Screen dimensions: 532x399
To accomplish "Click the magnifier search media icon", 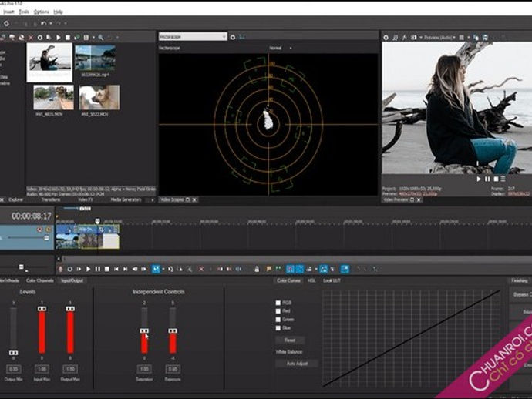I will 101,37.
